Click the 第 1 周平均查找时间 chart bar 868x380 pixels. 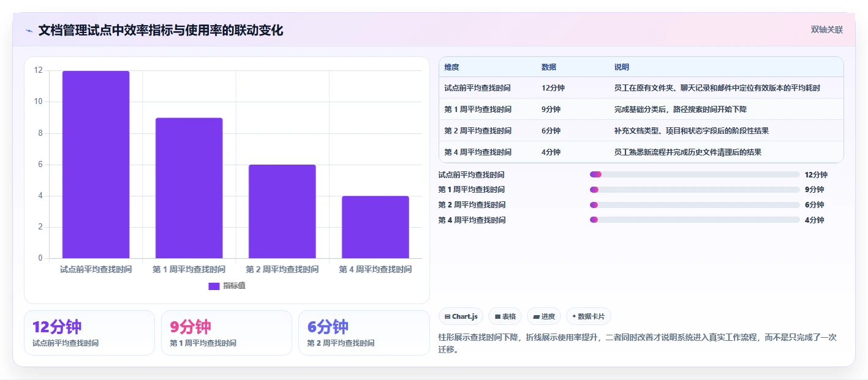tap(189, 188)
